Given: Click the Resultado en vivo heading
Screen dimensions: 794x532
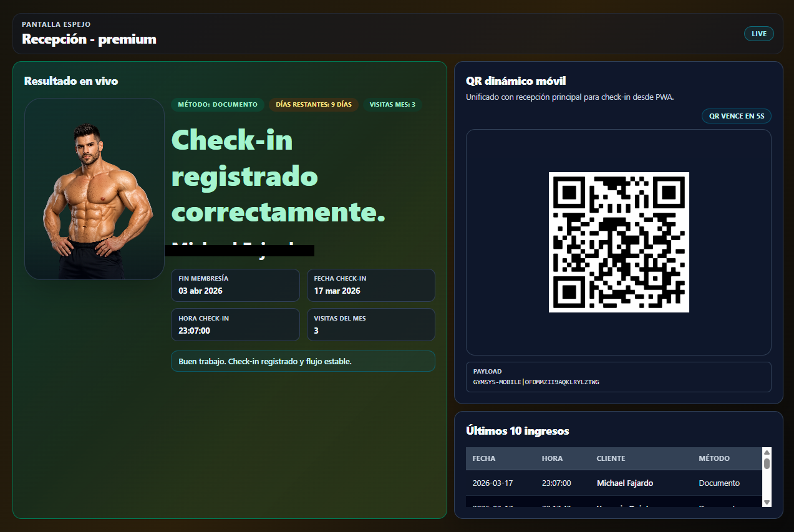Looking at the screenshot, I should (x=71, y=81).
